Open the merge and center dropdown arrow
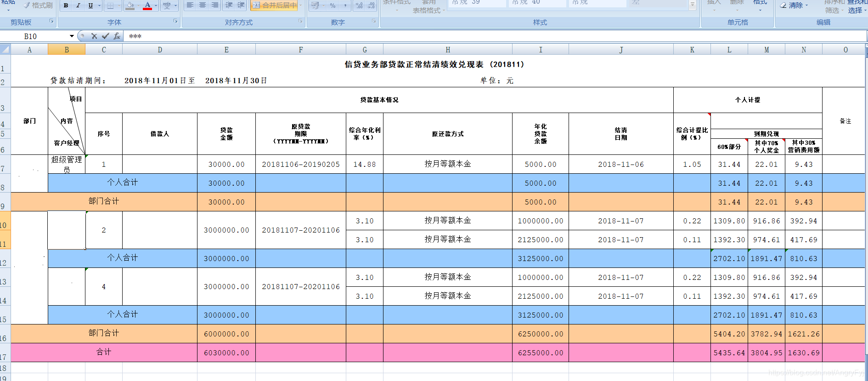 (301, 5)
